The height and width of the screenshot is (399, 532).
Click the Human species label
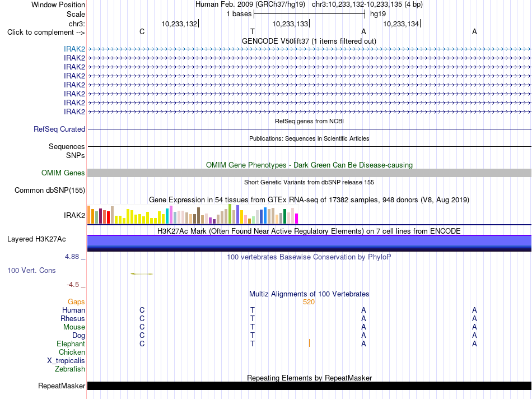click(73, 310)
